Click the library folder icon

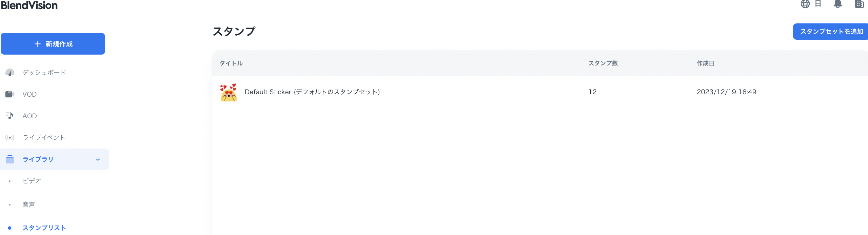(10, 159)
